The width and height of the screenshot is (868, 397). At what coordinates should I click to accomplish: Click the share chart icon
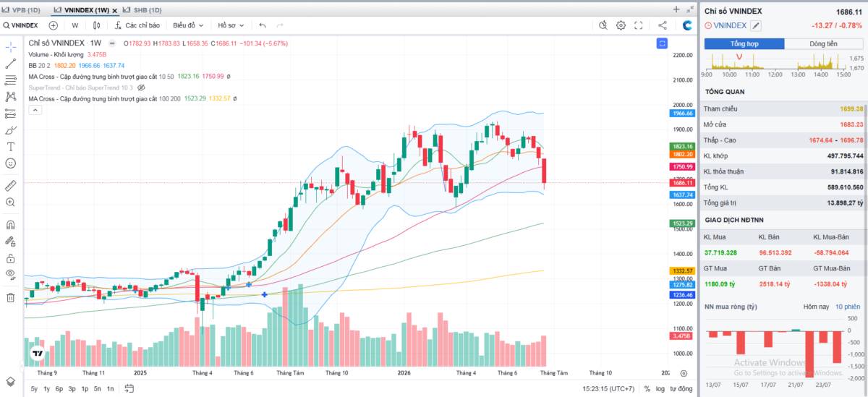[663, 25]
